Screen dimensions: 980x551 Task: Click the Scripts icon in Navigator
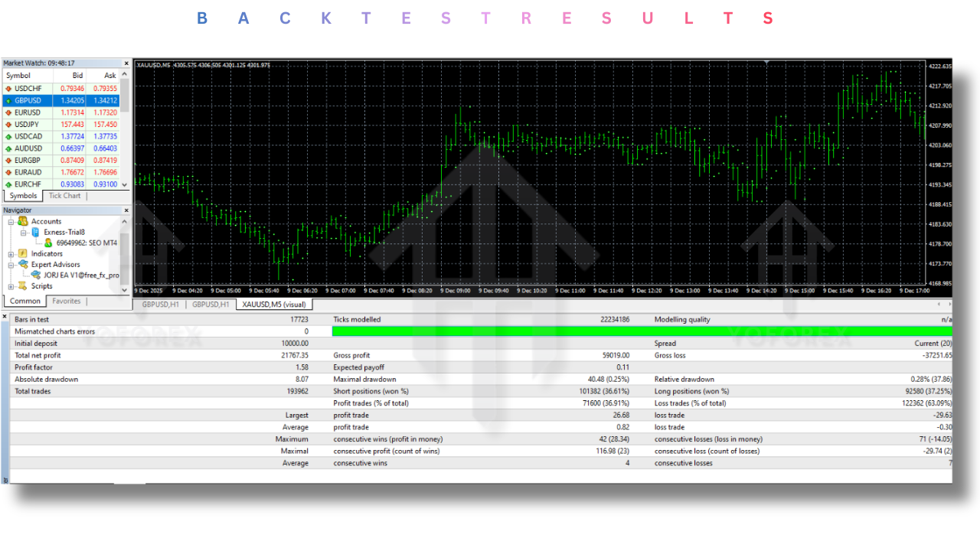(x=21, y=285)
